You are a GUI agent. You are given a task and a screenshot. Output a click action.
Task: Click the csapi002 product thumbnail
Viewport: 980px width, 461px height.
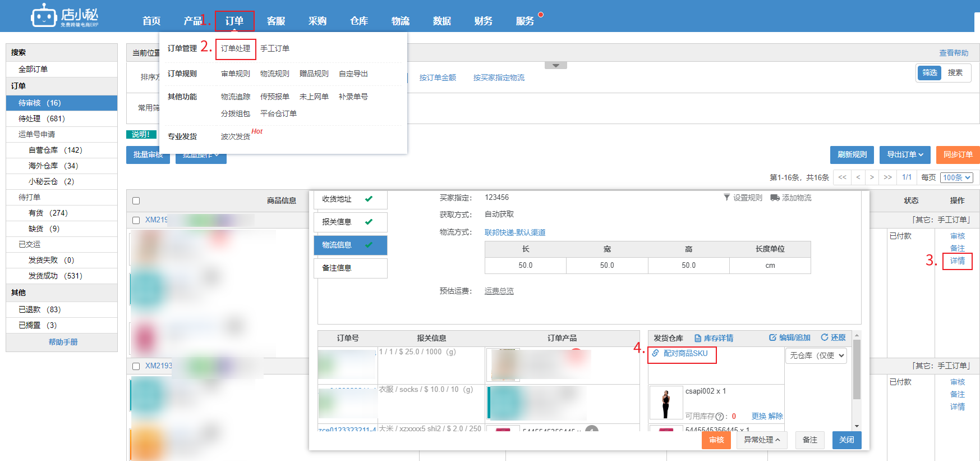coord(666,403)
